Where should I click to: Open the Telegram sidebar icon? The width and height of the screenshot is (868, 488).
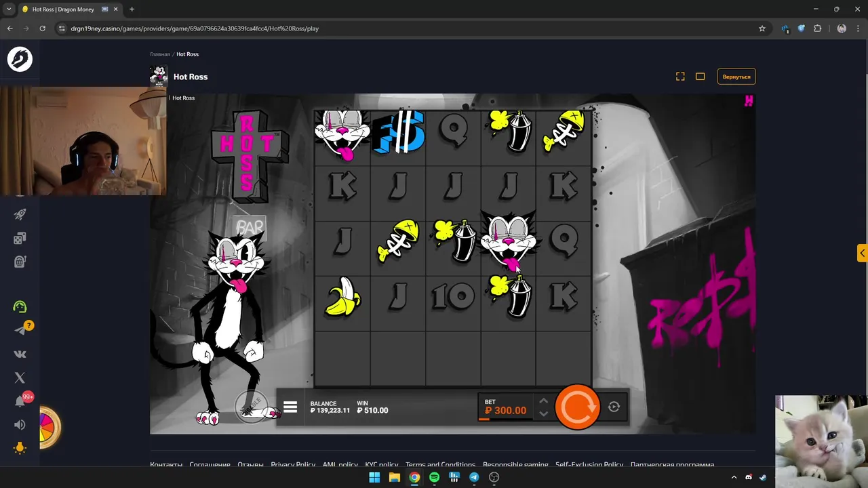[x=20, y=330]
